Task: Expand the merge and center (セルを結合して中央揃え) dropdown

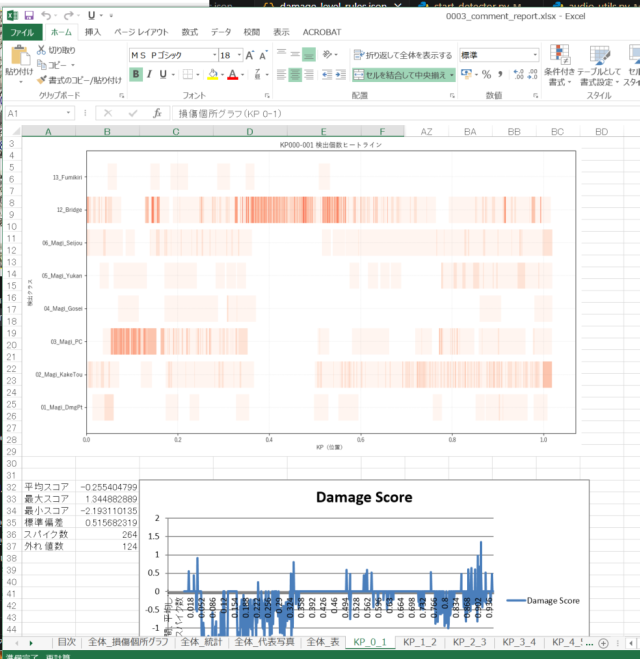Action: point(452,75)
